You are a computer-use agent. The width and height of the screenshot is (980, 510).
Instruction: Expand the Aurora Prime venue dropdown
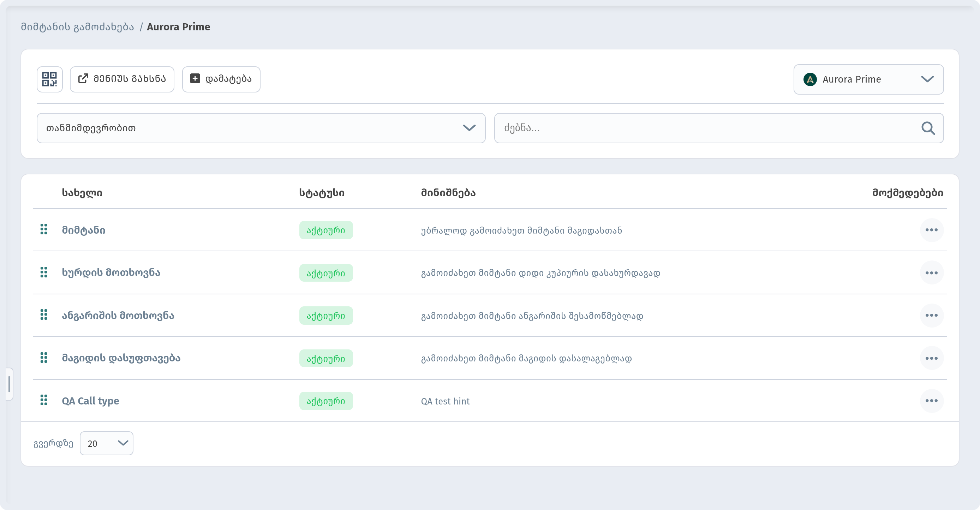[x=868, y=79]
